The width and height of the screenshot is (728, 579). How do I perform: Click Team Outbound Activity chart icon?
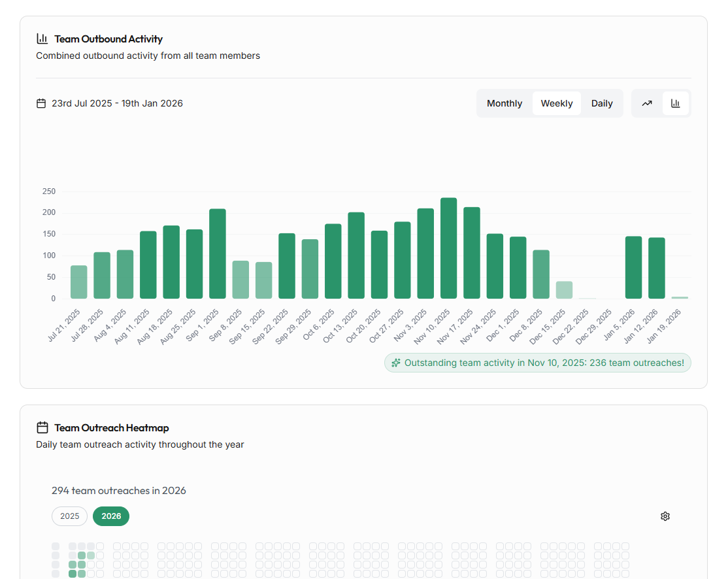point(42,39)
